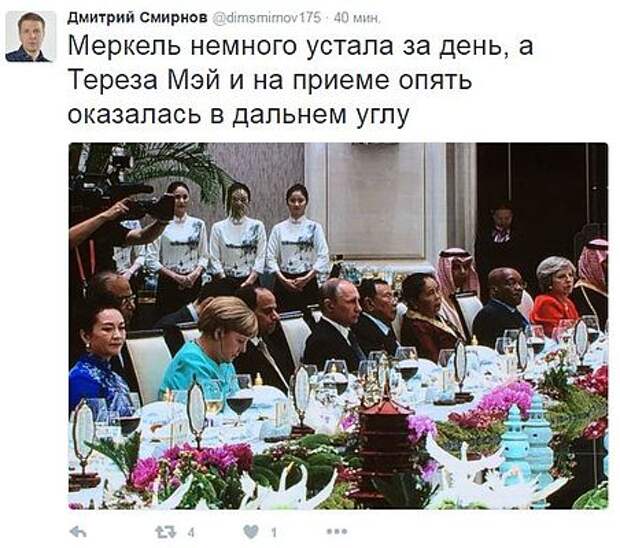Click the reply arrow icon
The image size is (620, 548).
[78, 533]
